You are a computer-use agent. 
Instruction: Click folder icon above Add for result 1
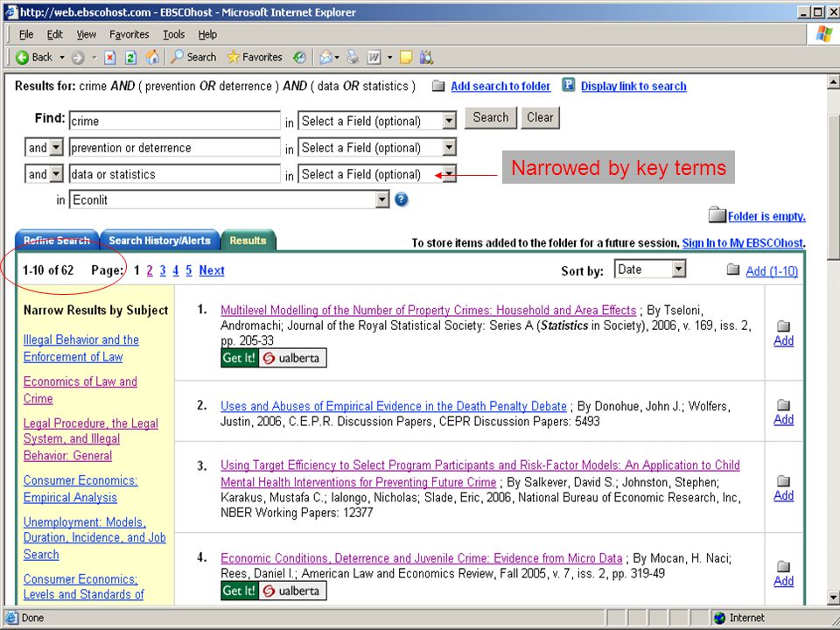pyautogui.click(x=783, y=325)
